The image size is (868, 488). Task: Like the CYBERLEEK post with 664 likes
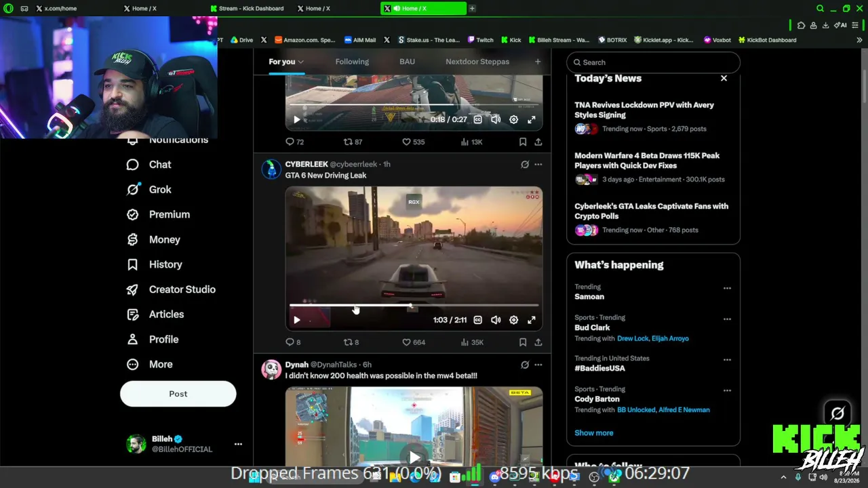[x=414, y=342]
